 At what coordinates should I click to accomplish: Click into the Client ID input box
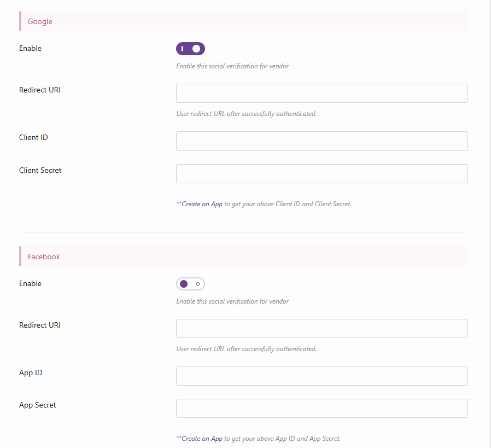coord(322,141)
